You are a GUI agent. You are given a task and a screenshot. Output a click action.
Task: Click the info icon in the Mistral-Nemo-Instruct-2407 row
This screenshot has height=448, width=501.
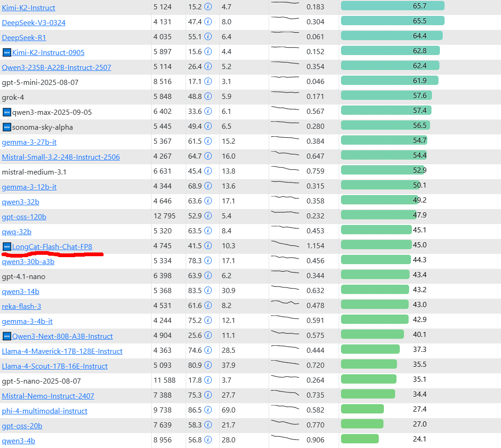(x=208, y=395)
